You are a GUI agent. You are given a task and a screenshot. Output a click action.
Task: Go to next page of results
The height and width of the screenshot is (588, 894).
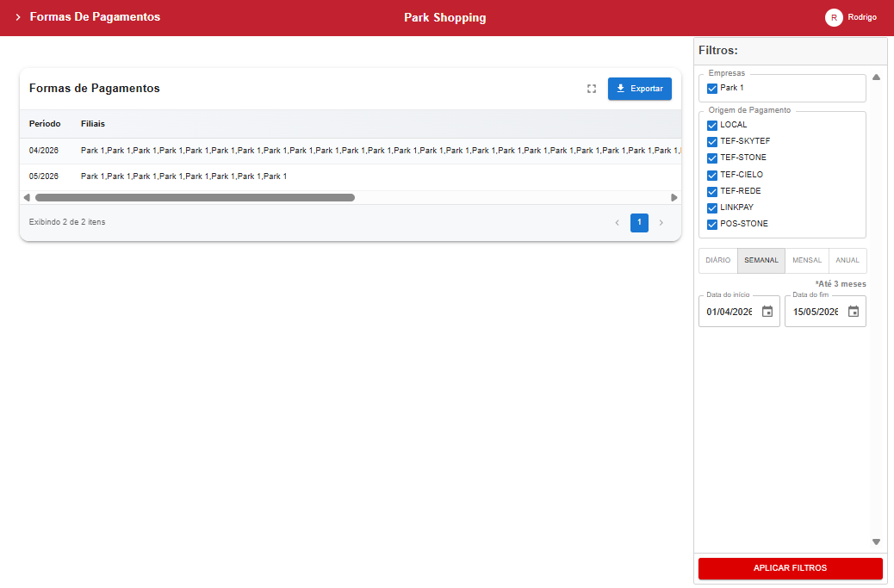point(661,223)
